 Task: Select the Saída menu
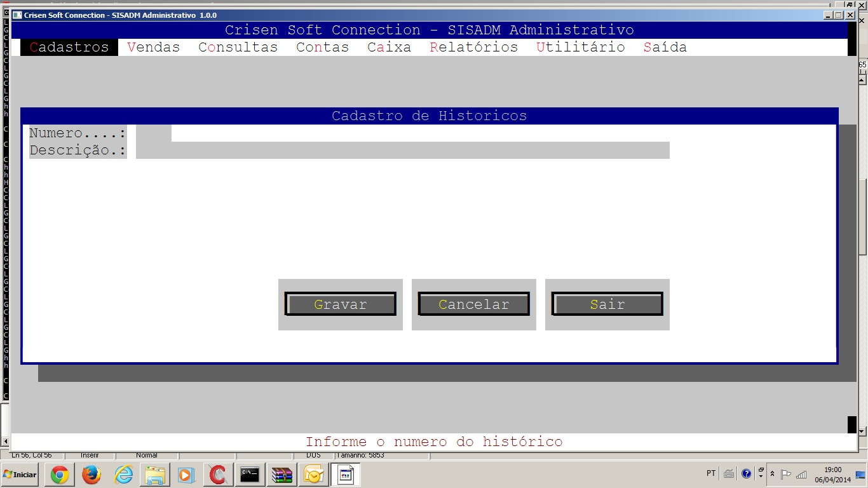pyautogui.click(x=665, y=47)
